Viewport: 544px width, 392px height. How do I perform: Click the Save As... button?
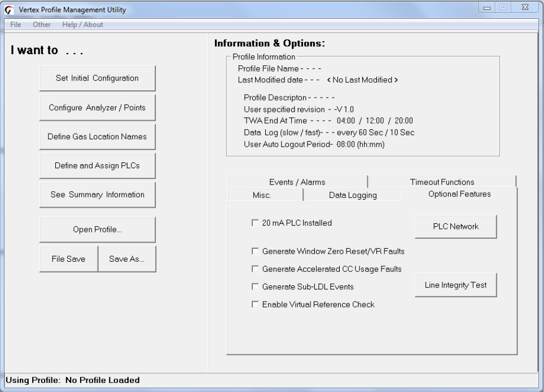point(126,259)
